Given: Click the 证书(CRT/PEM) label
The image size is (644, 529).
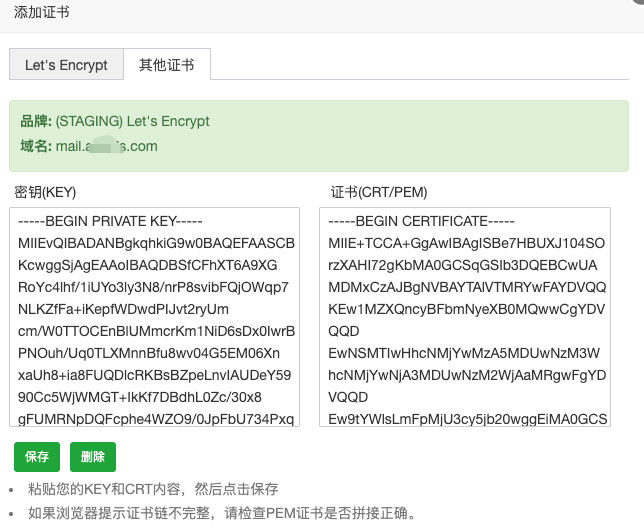Looking at the screenshot, I should click(379, 192).
